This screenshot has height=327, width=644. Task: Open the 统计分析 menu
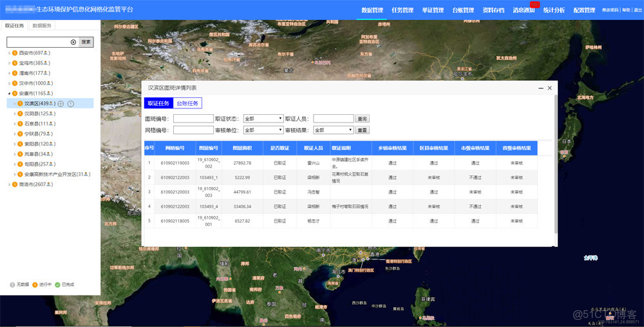tap(554, 10)
